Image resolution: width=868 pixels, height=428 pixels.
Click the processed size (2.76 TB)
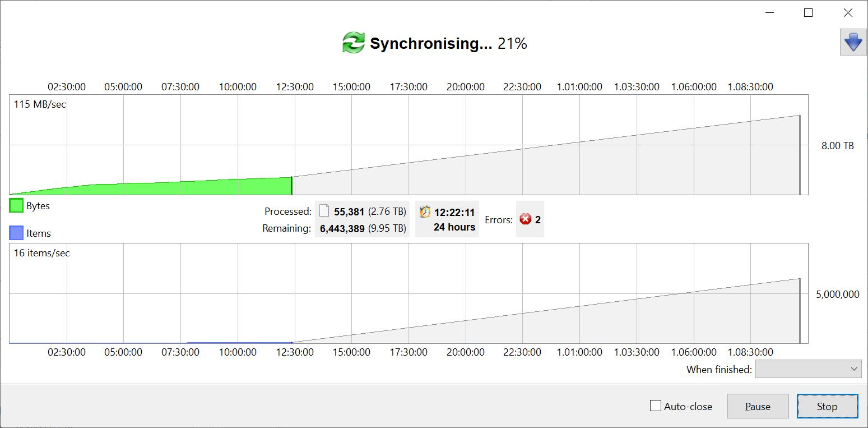tap(387, 212)
